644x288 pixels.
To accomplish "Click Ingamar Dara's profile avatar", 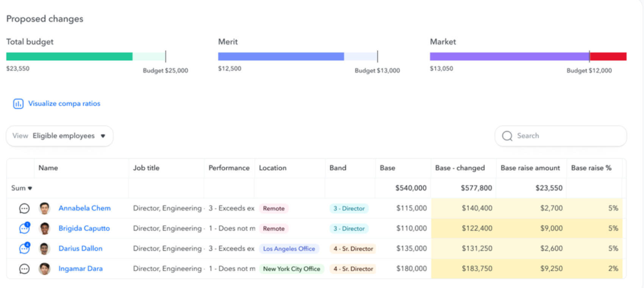I will (x=44, y=269).
